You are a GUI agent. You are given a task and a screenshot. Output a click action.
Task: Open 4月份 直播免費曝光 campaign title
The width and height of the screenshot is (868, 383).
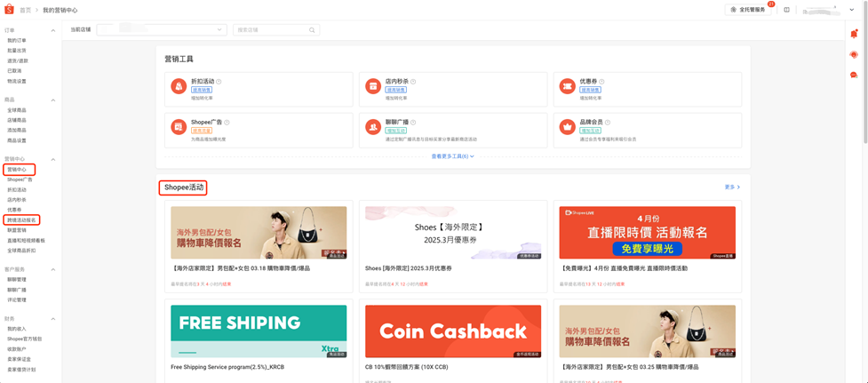(x=624, y=268)
